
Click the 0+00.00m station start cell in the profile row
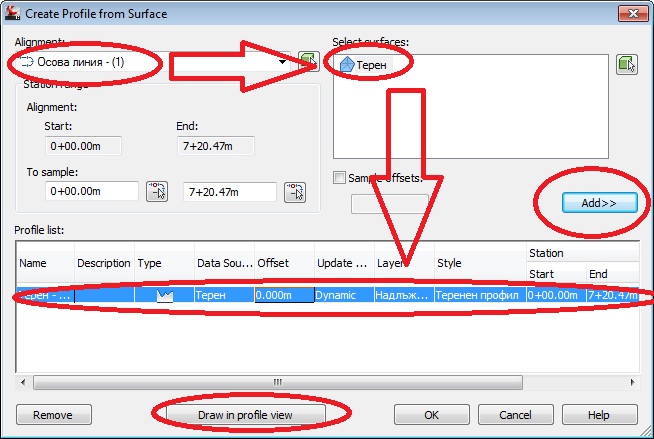click(556, 295)
